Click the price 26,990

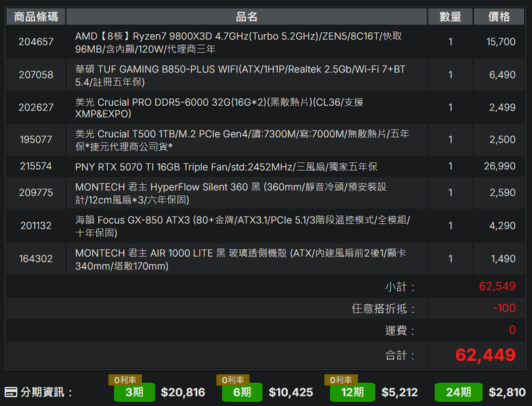click(499, 166)
